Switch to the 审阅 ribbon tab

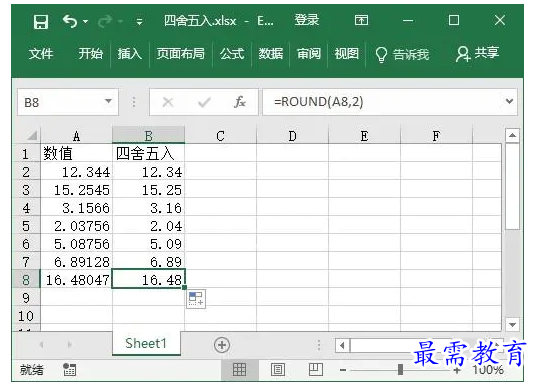coord(309,54)
